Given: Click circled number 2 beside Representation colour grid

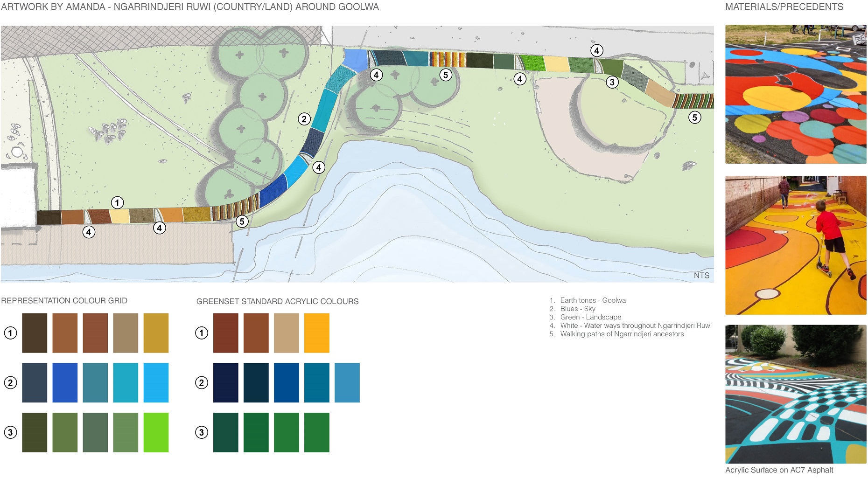Looking at the screenshot, I should [10, 383].
